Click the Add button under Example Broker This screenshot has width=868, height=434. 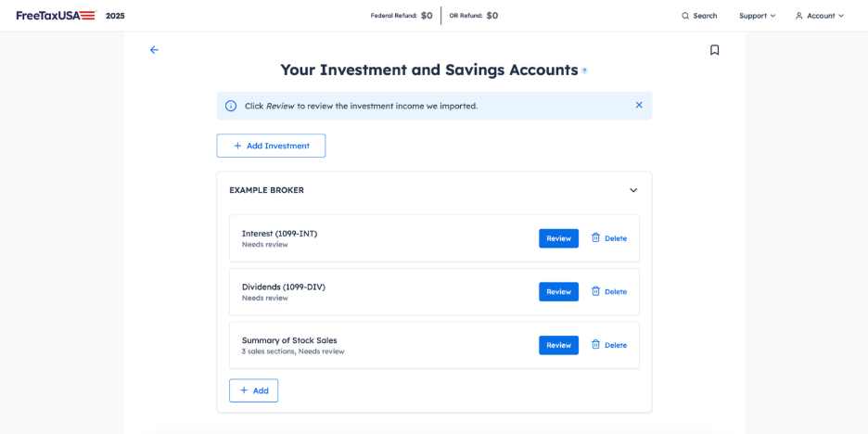point(253,390)
